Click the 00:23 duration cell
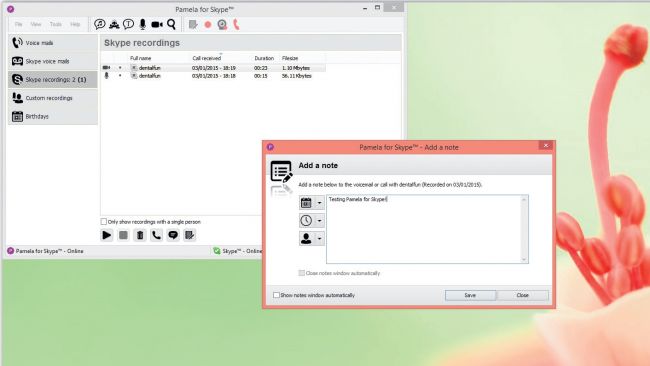The height and width of the screenshot is (366, 650). tap(261, 68)
